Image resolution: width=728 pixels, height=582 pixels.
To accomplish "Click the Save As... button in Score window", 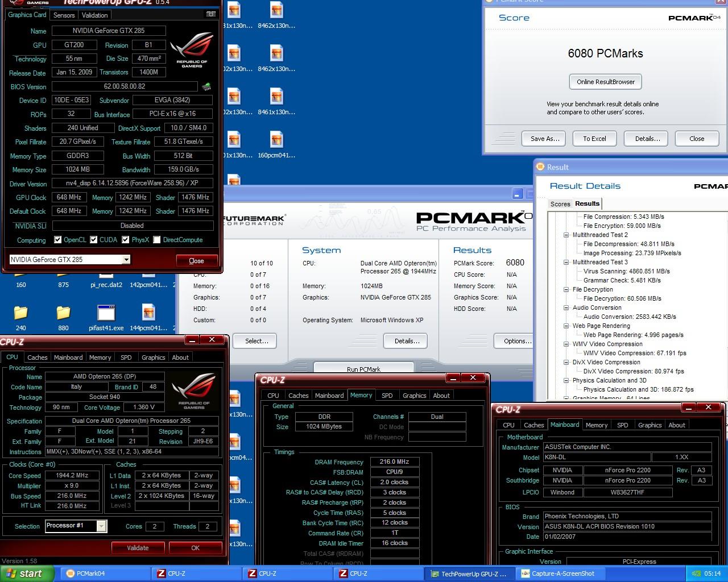I will point(545,139).
